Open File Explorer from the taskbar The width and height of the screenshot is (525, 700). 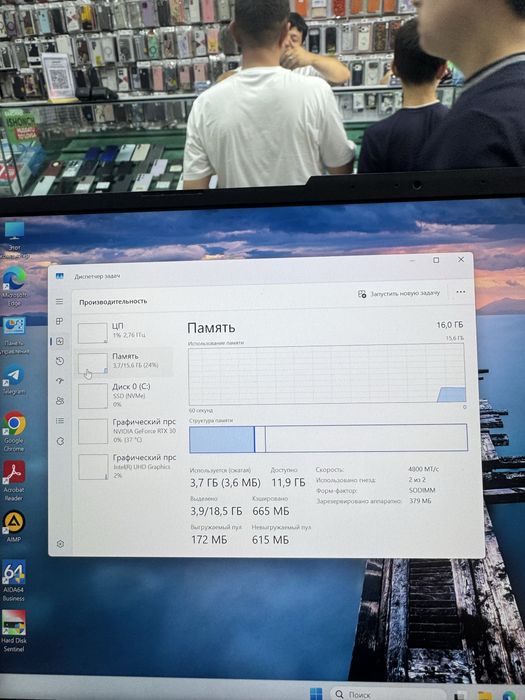(484, 696)
